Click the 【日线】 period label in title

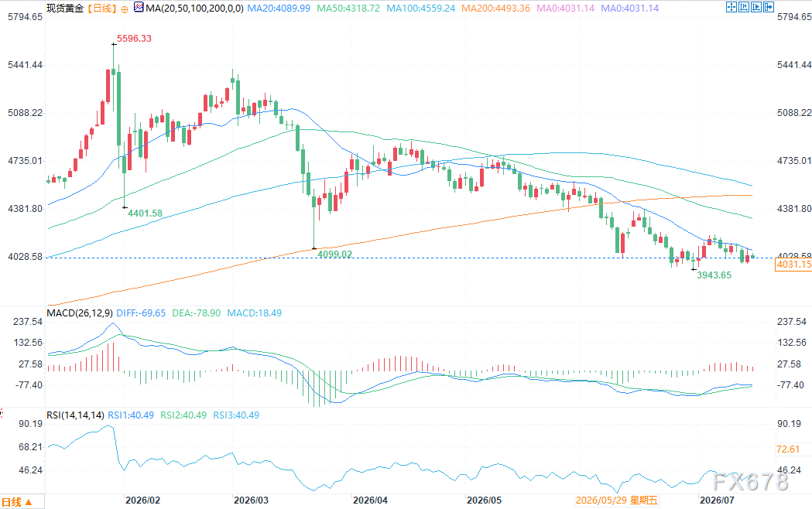[x=101, y=9]
